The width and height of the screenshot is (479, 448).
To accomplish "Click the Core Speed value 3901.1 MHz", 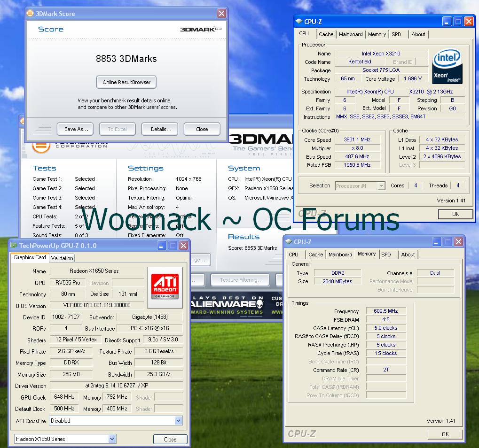I will (x=357, y=140).
